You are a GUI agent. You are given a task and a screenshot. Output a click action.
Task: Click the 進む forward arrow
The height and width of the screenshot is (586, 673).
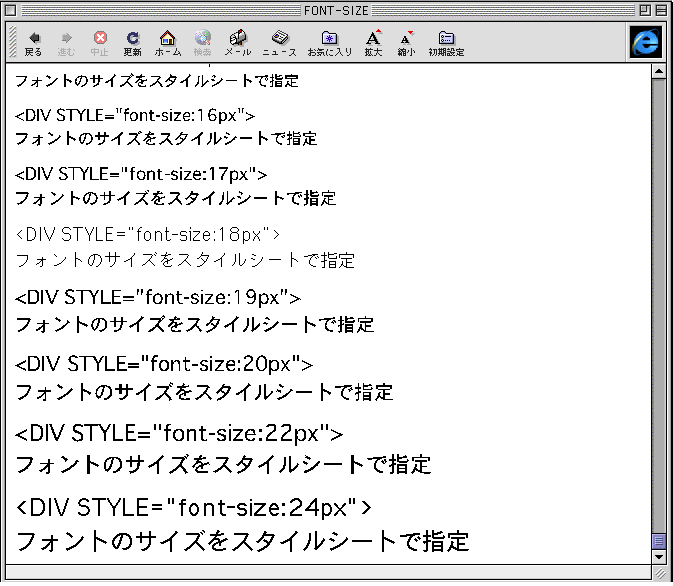click(x=66, y=43)
